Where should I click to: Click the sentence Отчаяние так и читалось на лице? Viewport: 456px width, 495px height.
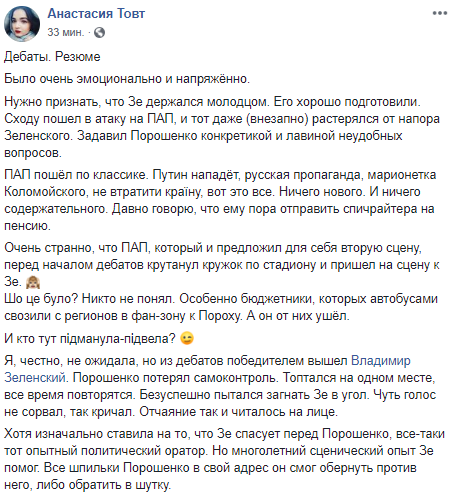tap(239, 412)
